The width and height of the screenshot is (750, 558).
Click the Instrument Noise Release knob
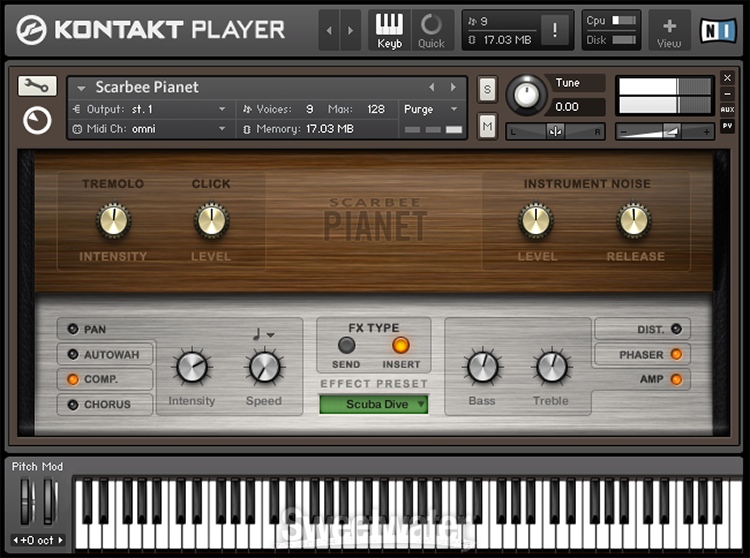pos(633,220)
